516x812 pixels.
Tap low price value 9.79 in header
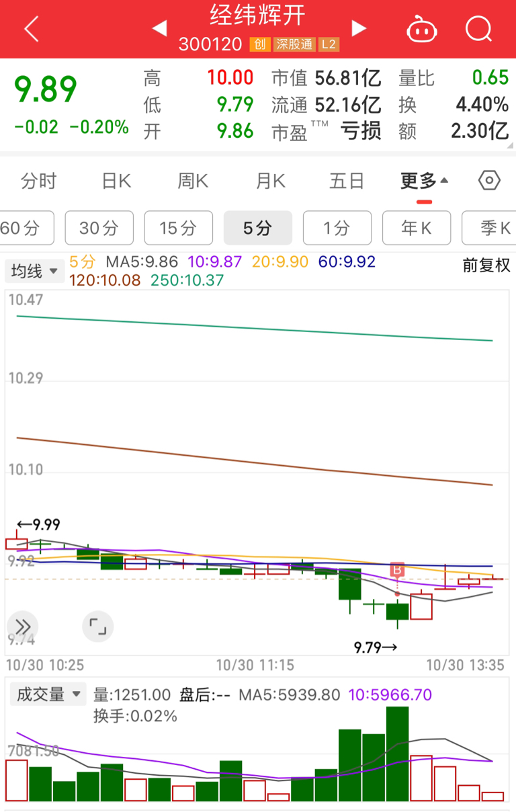click(235, 104)
